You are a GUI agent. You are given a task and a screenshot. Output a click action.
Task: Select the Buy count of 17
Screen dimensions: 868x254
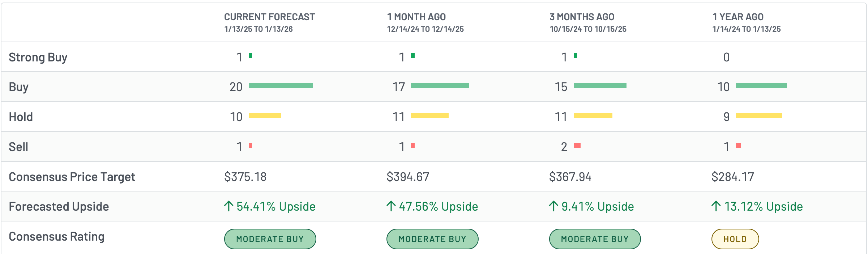(x=398, y=87)
